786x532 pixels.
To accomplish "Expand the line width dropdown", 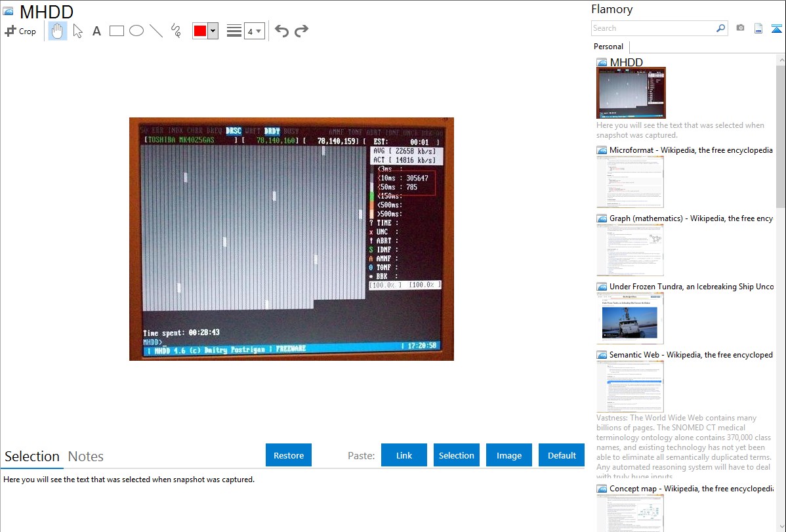I will tap(255, 31).
